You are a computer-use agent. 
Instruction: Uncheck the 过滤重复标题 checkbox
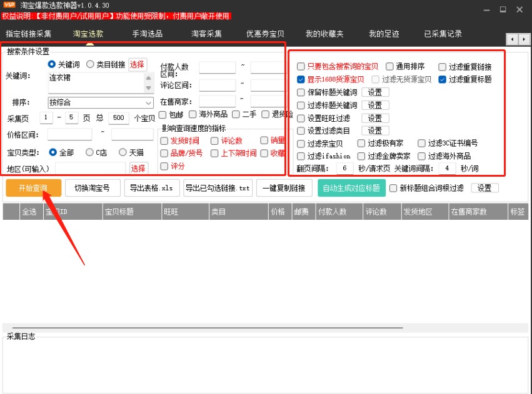click(442, 79)
